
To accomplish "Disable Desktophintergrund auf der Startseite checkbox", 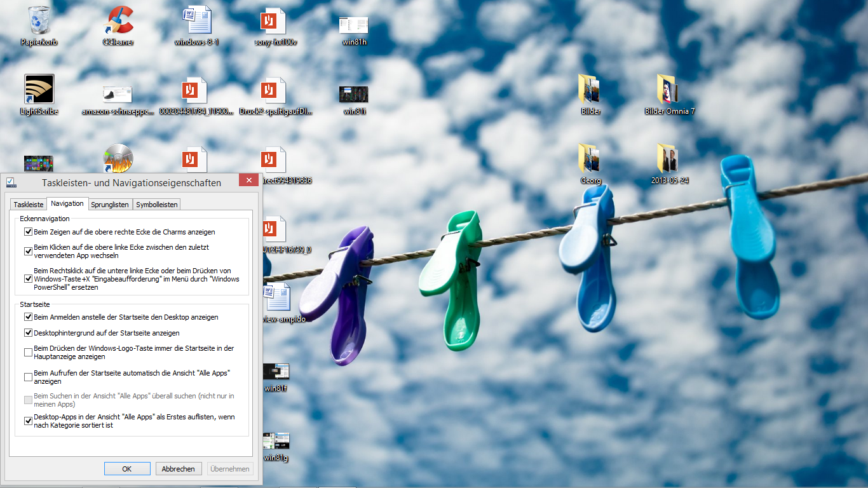I will point(28,333).
